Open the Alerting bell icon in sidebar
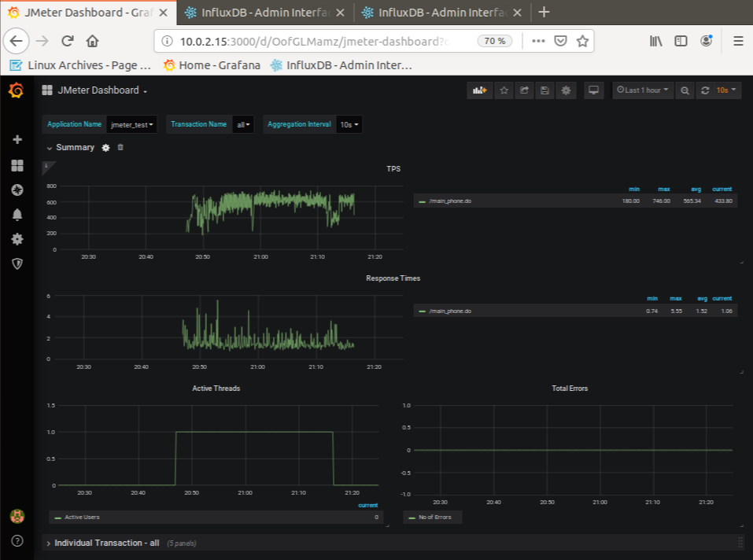The image size is (753, 560). (17, 215)
